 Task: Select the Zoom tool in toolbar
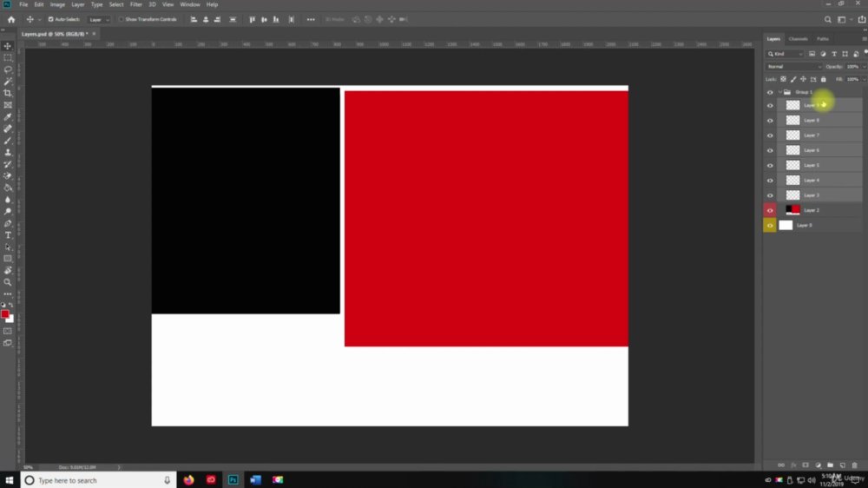point(8,282)
